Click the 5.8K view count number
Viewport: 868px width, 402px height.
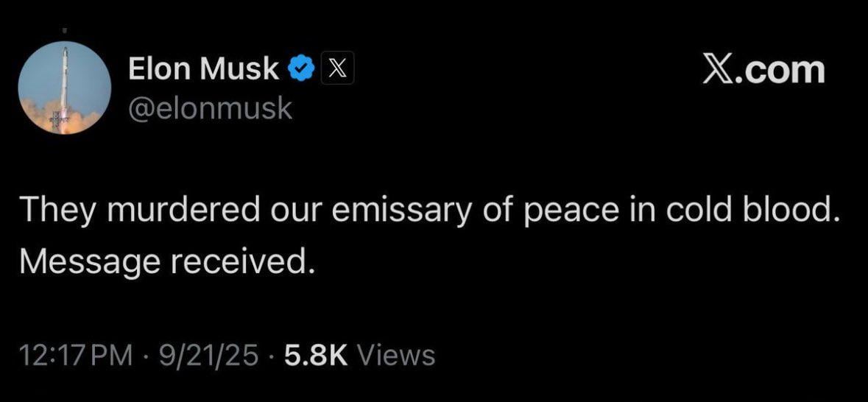pos(315,356)
